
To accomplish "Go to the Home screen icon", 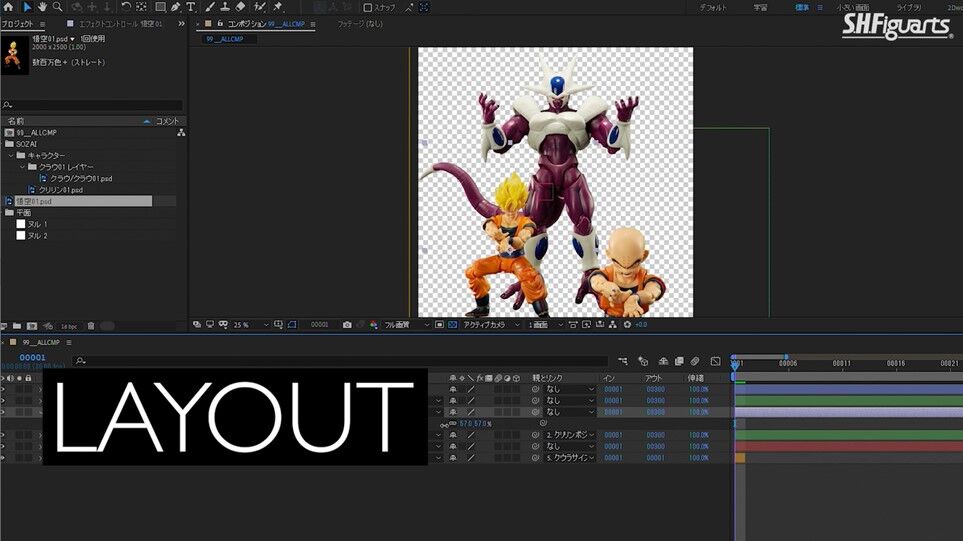I will tap(8, 7).
